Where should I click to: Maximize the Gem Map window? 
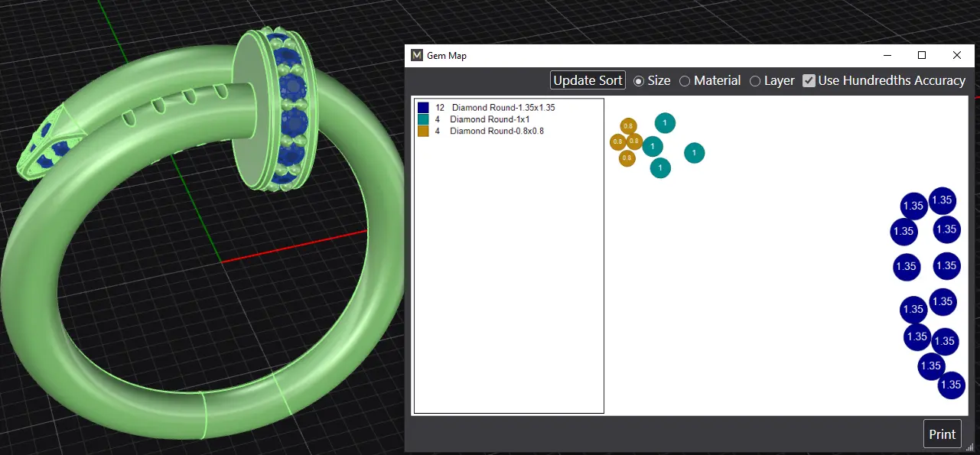point(922,55)
